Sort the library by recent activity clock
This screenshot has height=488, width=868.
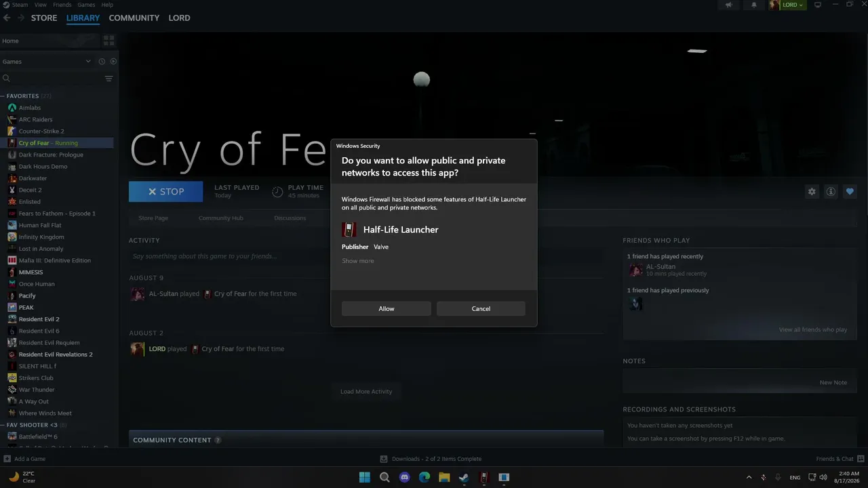point(102,62)
